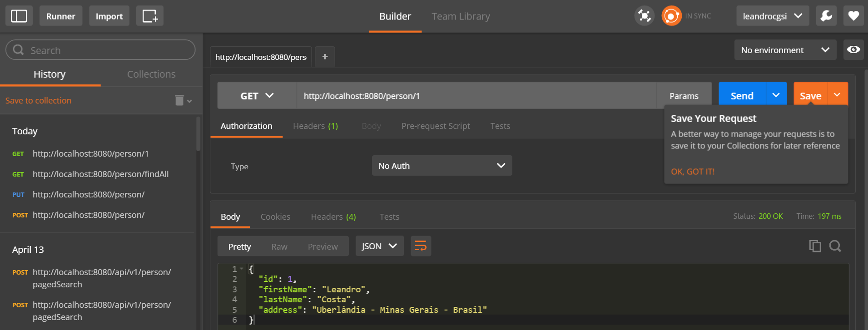Screen dimensions: 868x330
Task: Collapse JSON object at line 1
Action: (242, 269)
